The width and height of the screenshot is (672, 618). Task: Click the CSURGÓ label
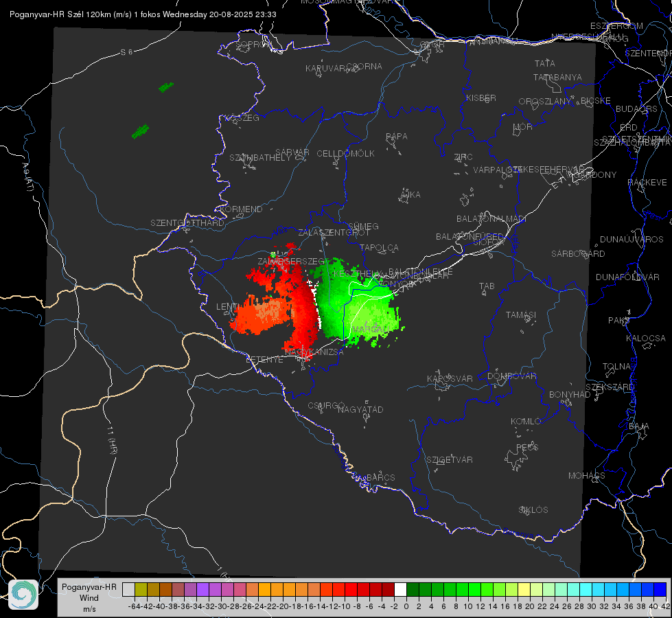tap(326, 406)
